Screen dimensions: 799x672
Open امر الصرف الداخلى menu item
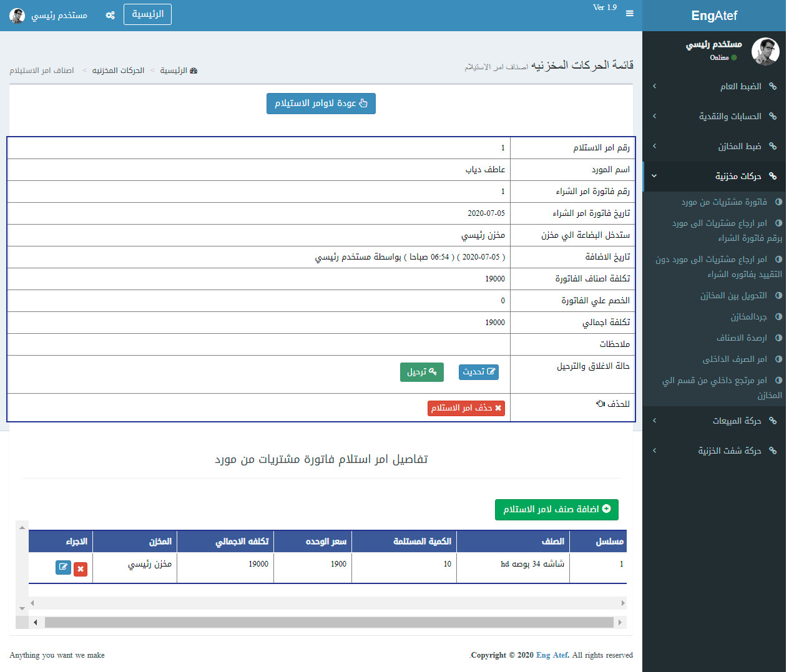coord(714,359)
